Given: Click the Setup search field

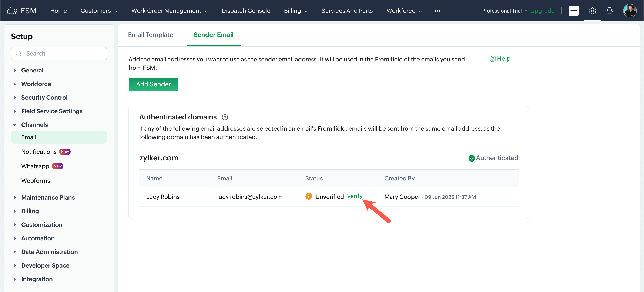Looking at the screenshot, I should 59,54.
